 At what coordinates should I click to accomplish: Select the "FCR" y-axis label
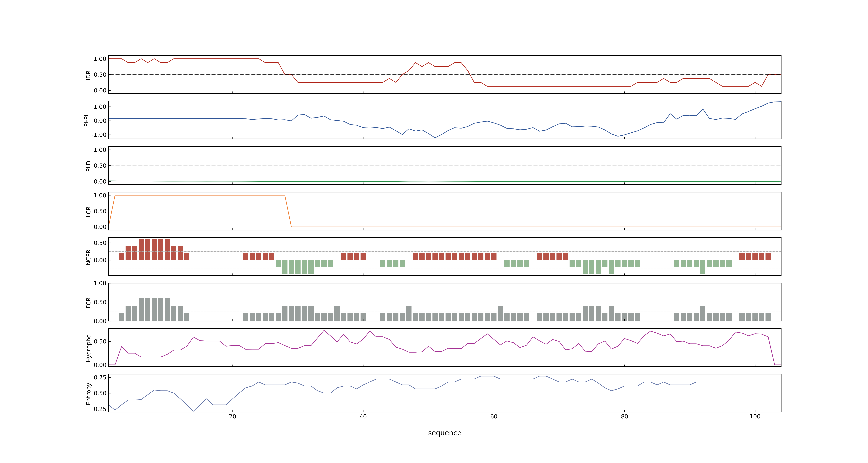point(88,302)
